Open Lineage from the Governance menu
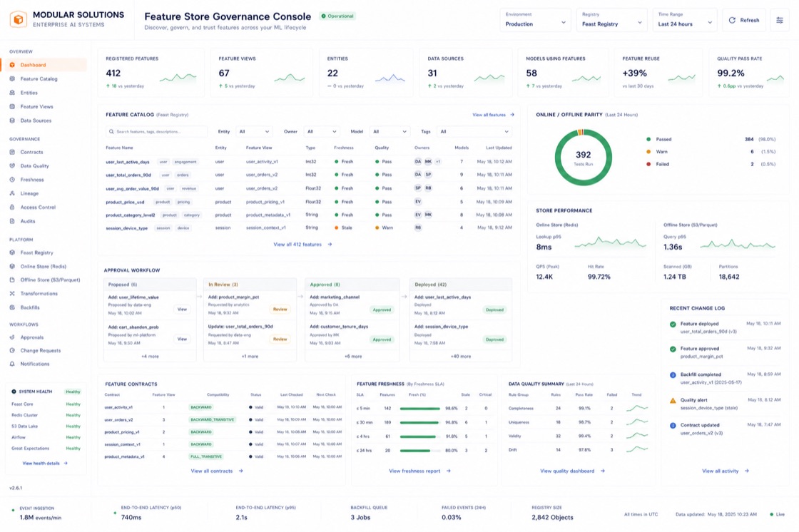799x532 pixels. pos(29,193)
